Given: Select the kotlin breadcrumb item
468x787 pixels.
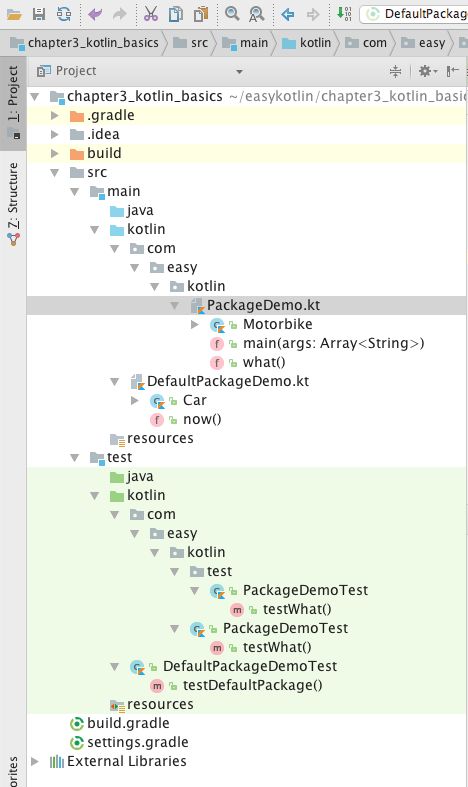Looking at the screenshot, I should 306,43.
